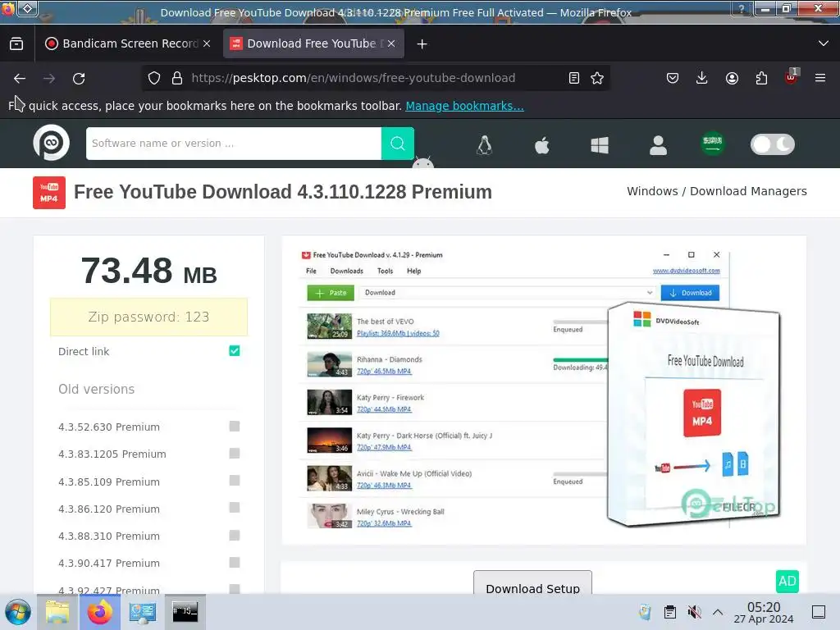Open the Start menu orb

18,612
